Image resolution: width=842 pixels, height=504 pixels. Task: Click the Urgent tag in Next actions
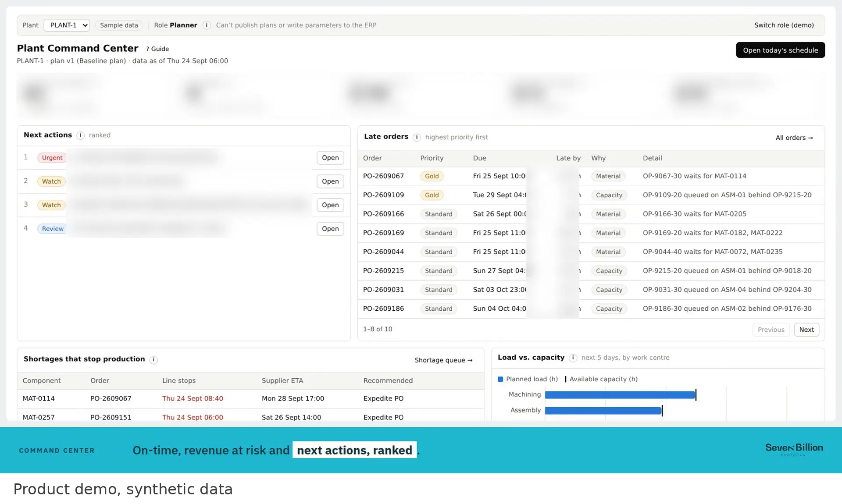coord(52,158)
